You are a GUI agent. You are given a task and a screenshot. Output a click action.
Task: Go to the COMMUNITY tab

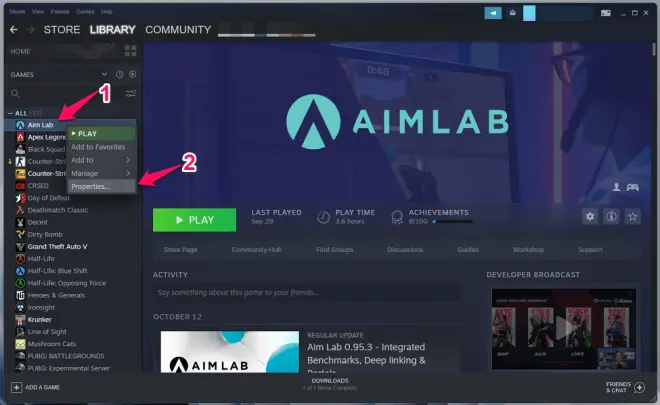point(178,29)
